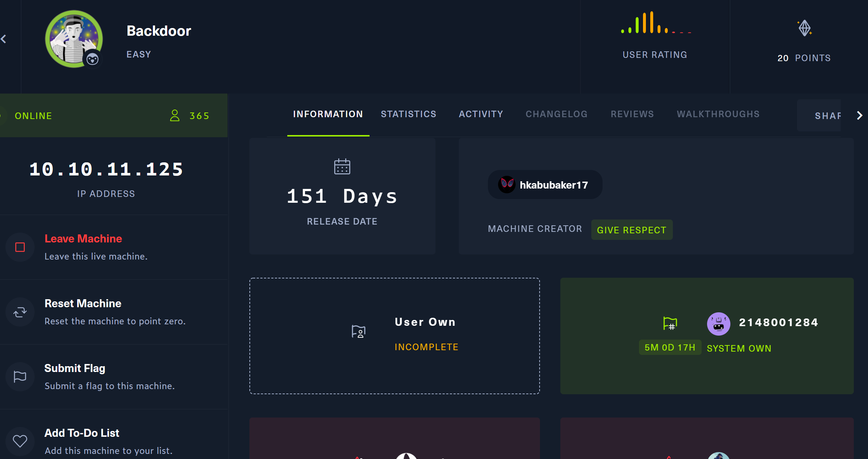Click the Reset Machine arrows icon

pos(20,312)
